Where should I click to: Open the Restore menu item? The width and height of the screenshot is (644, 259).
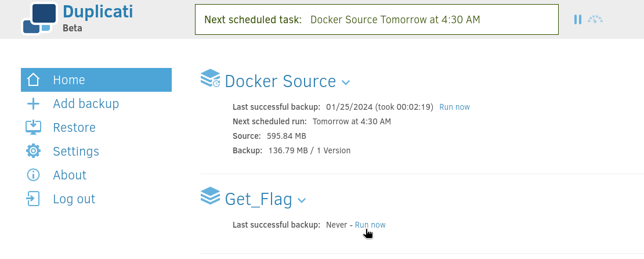pyautogui.click(x=74, y=127)
